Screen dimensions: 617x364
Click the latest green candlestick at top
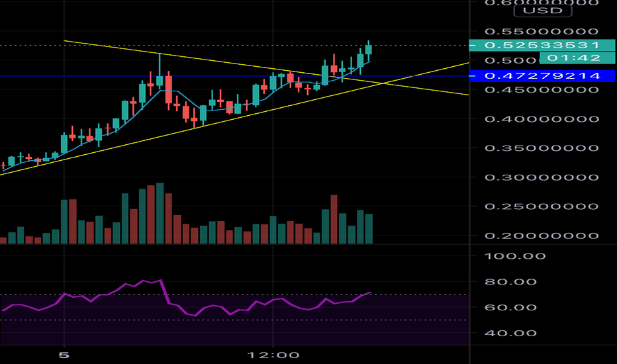pyautogui.click(x=369, y=50)
